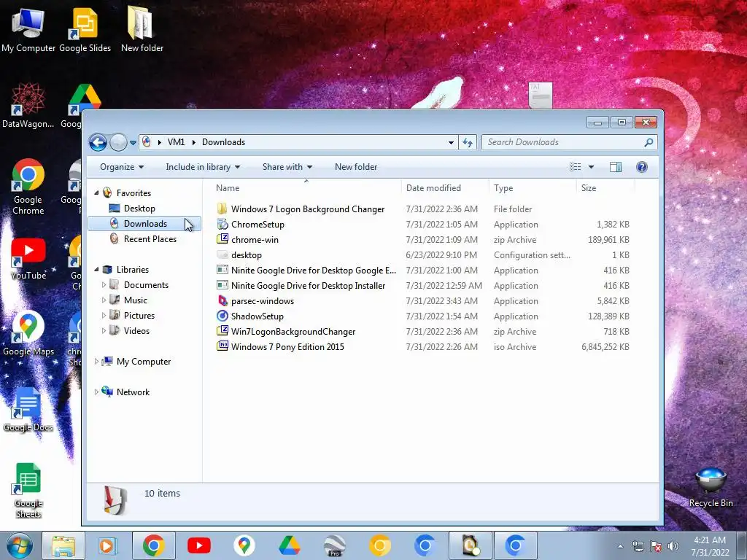Select the Google Sheets desktop shortcut
Screen dimensions: 747x560
tap(28, 491)
